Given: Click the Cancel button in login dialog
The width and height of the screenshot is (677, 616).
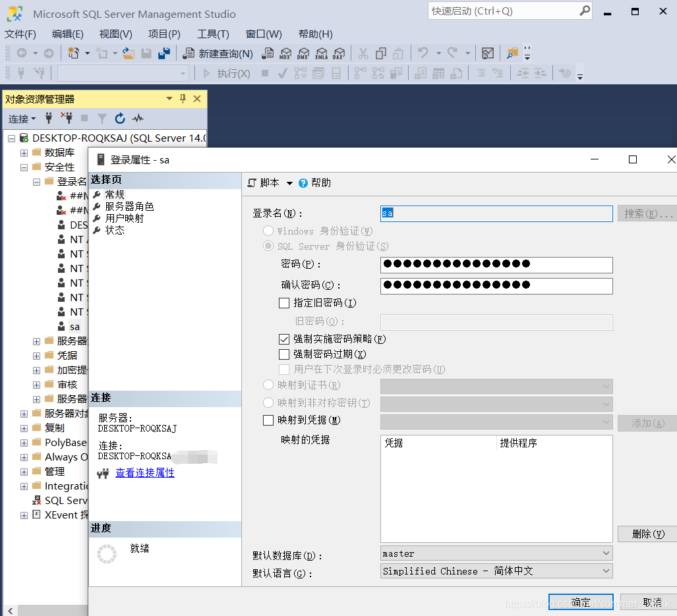Looking at the screenshot, I should pos(649,602).
